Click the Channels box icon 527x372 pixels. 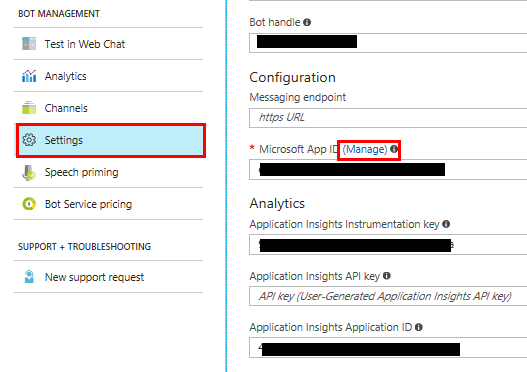(x=29, y=108)
